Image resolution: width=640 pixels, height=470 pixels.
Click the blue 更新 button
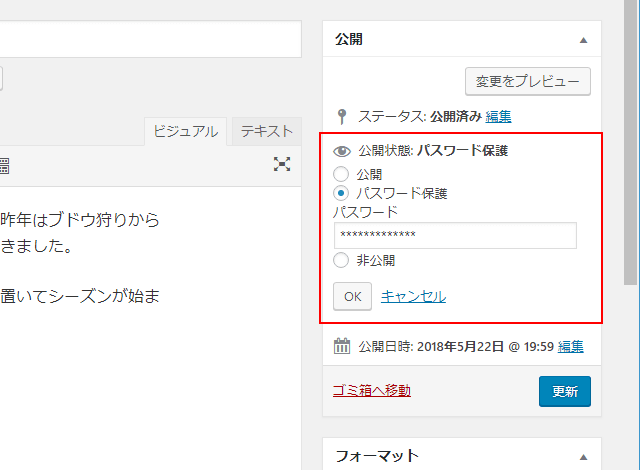point(565,391)
